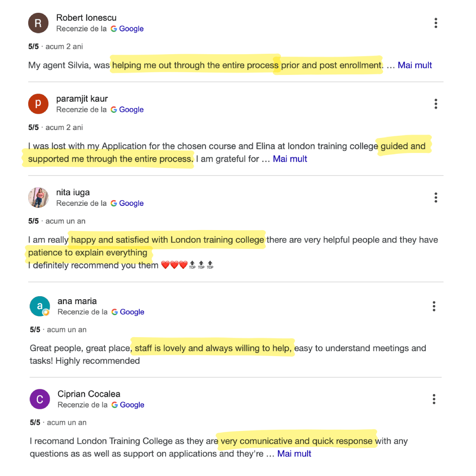Click Ciprian Cocalea's purple C avatar
This screenshot has height=476, width=476.
point(40,399)
